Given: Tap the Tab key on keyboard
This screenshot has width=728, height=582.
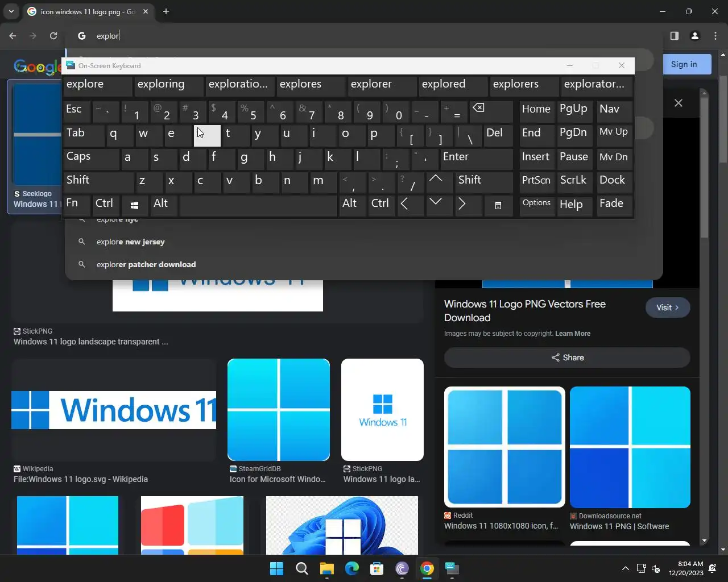Looking at the screenshot, I should pos(84,135).
